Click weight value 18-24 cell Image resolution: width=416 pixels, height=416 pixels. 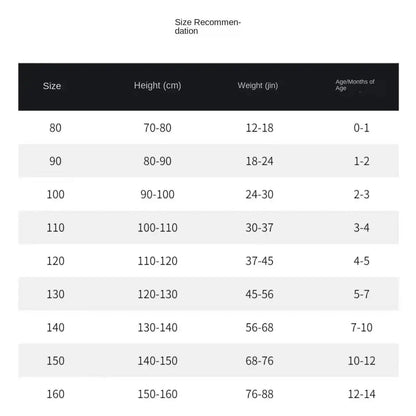(259, 161)
